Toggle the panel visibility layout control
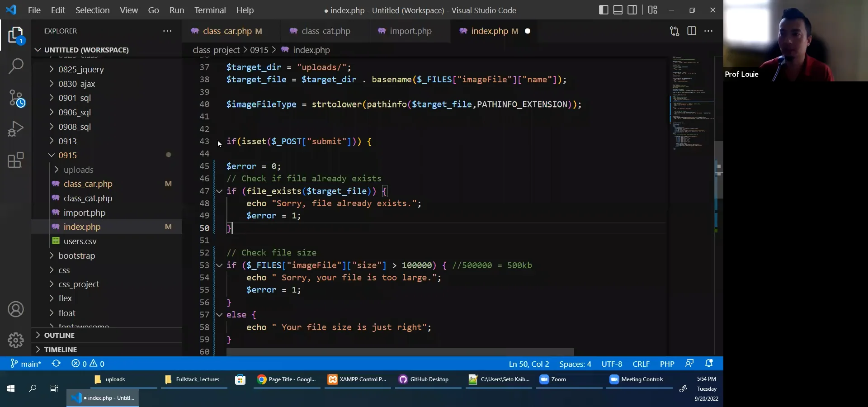 pyautogui.click(x=618, y=9)
